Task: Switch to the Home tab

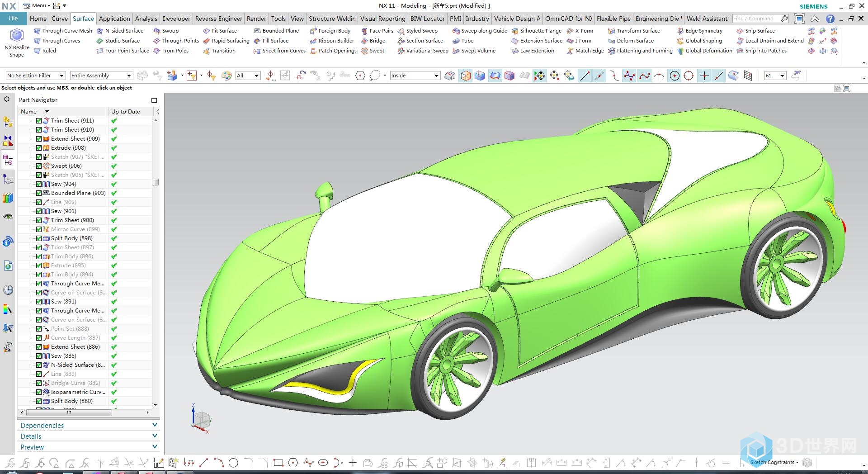Action: (x=38, y=19)
